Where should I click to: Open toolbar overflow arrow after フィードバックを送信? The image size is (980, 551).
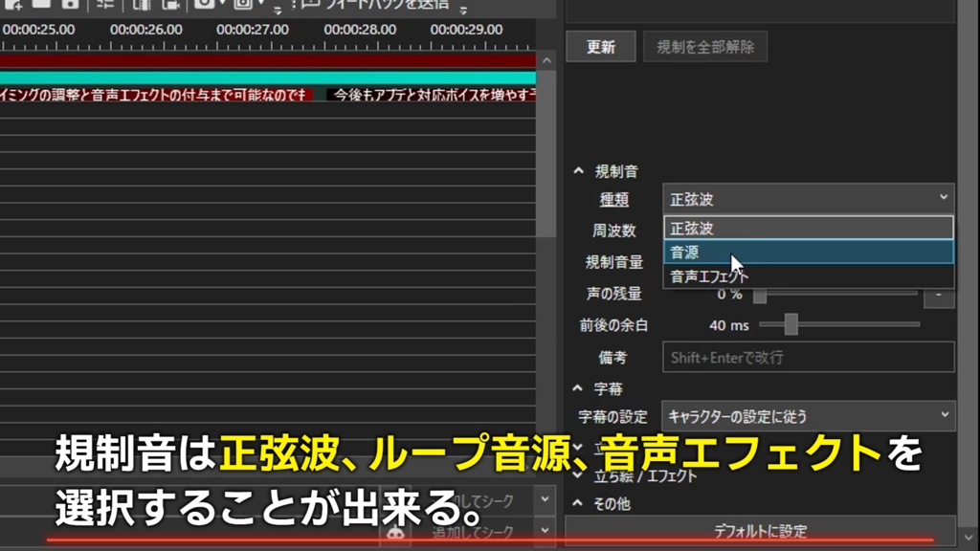point(463,10)
